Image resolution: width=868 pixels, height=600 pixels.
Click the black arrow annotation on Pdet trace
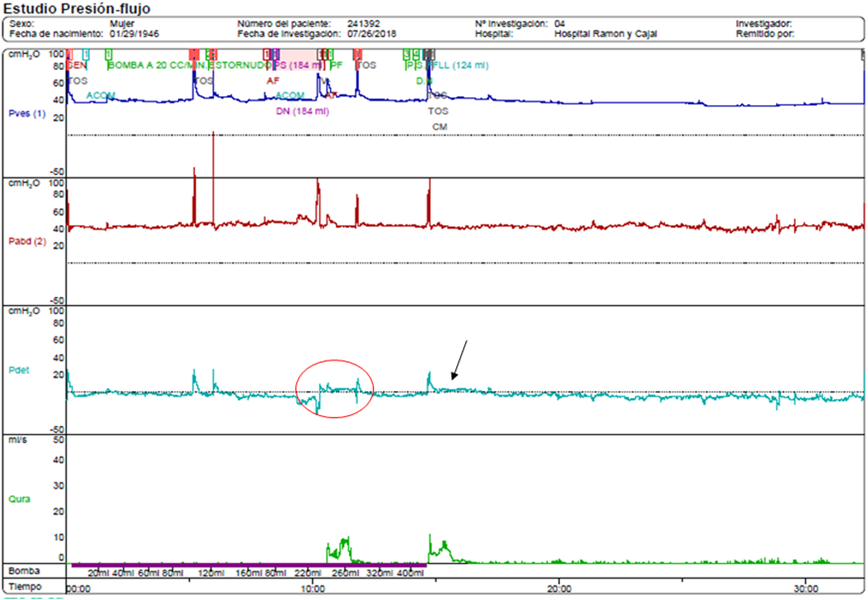coord(460,360)
